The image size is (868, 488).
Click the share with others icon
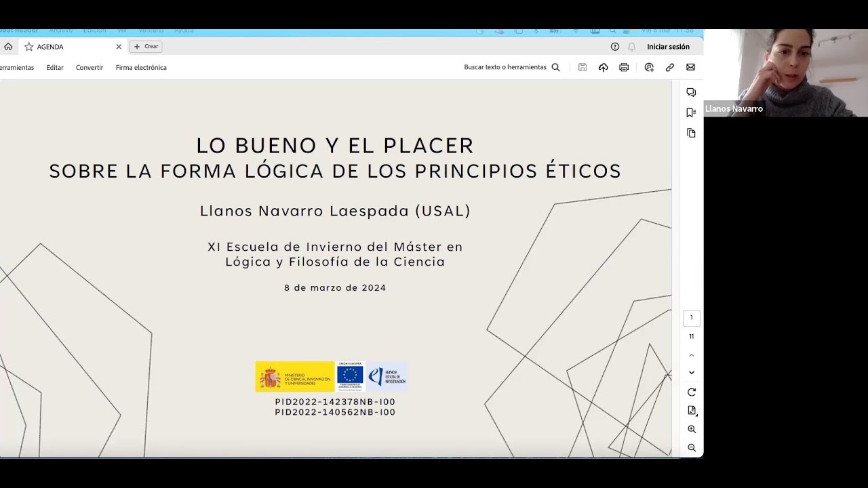(x=649, y=67)
